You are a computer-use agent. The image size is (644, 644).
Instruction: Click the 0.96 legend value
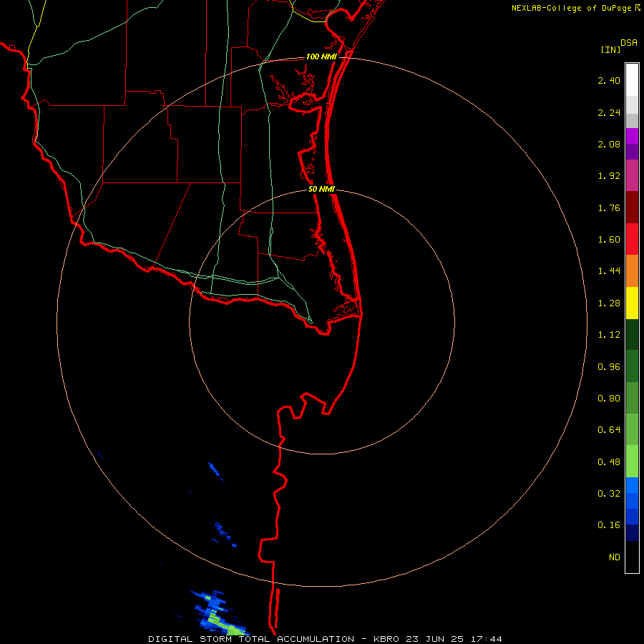(609, 367)
